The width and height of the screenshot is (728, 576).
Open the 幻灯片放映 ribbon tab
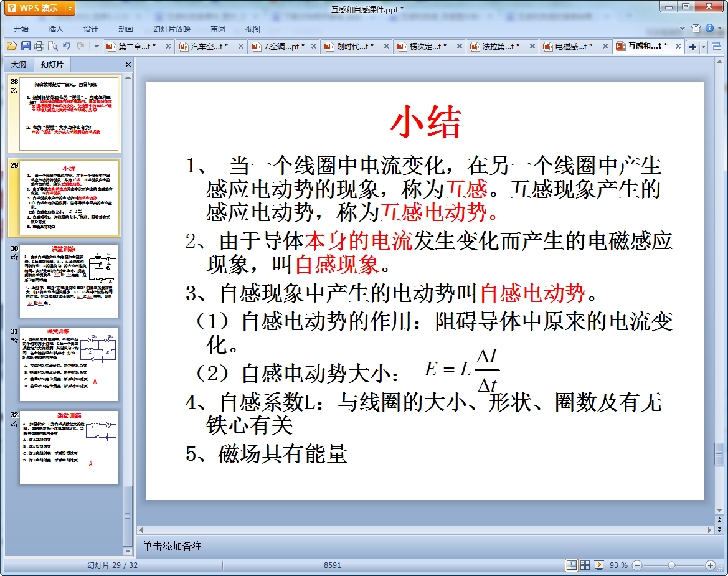pos(172,29)
